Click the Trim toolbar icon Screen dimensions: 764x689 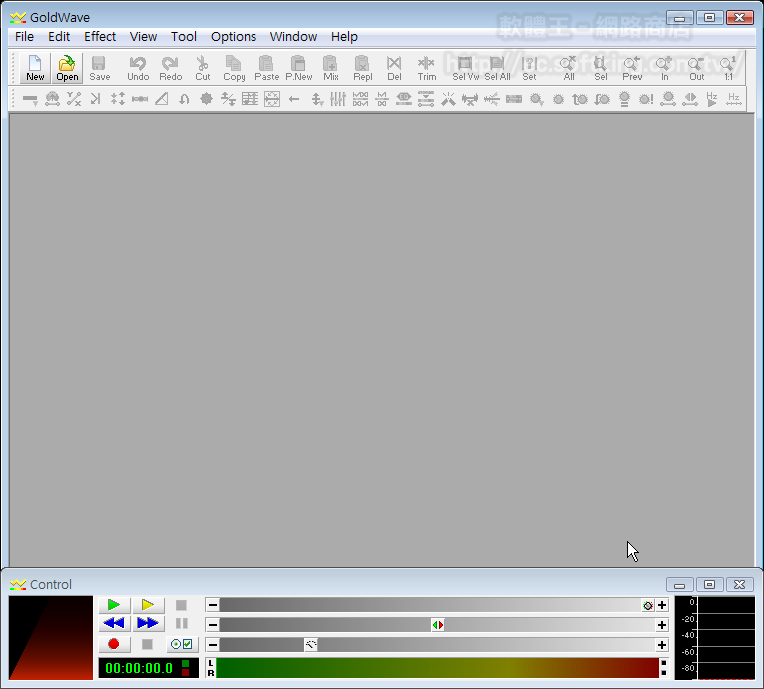(x=427, y=68)
